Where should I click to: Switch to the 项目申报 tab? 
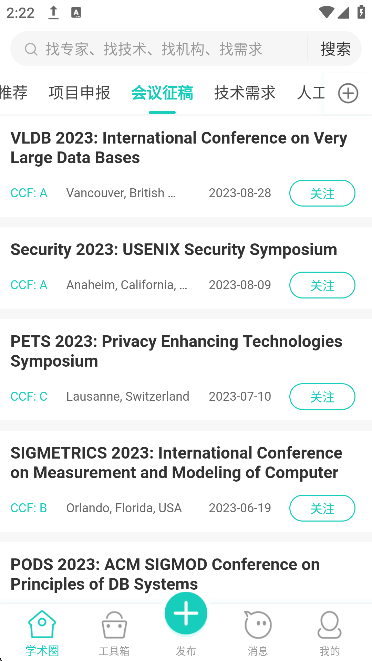point(79,93)
